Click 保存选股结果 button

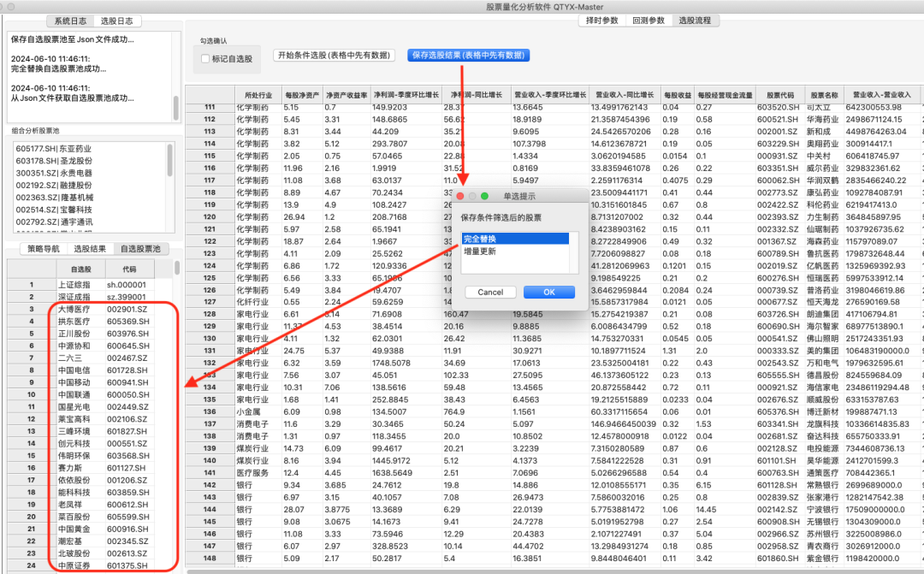coord(468,56)
